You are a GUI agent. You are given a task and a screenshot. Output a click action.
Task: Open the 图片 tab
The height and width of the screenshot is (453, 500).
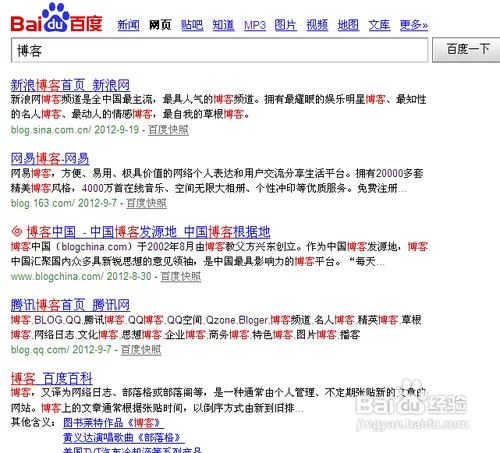click(286, 25)
